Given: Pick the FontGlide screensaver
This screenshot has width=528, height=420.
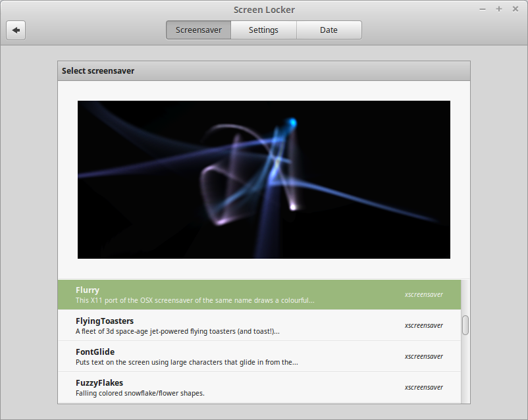Looking at the screenshot, I should 198,356.
